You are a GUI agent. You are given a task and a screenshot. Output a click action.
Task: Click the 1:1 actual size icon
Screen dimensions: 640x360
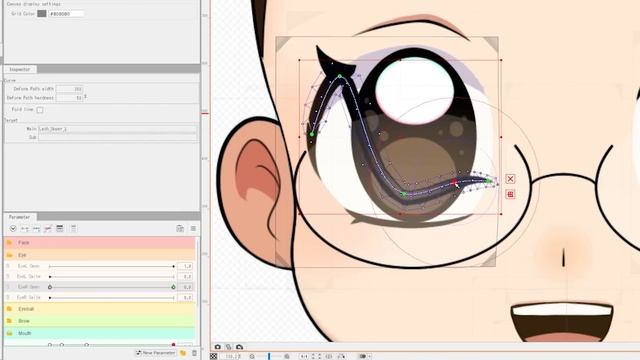[304, 357]
